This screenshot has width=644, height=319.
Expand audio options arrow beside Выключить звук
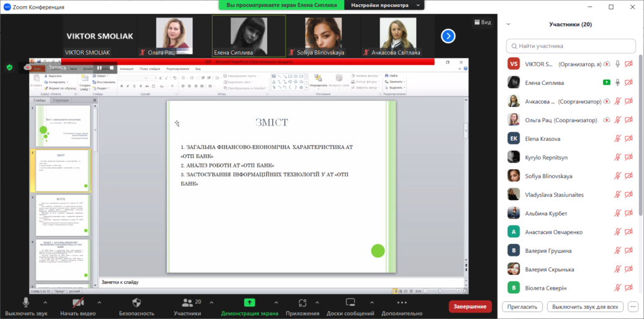click(46, 303)
